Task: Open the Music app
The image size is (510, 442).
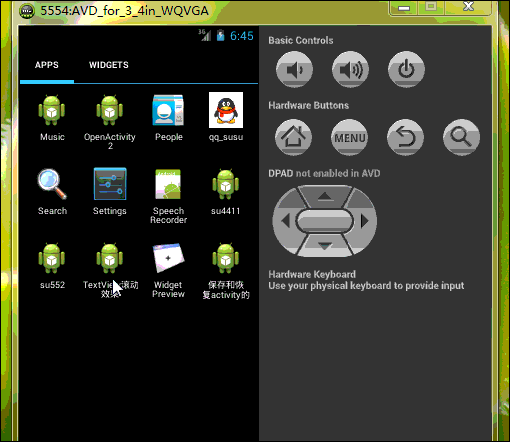Action: click(x=52, y=118)
